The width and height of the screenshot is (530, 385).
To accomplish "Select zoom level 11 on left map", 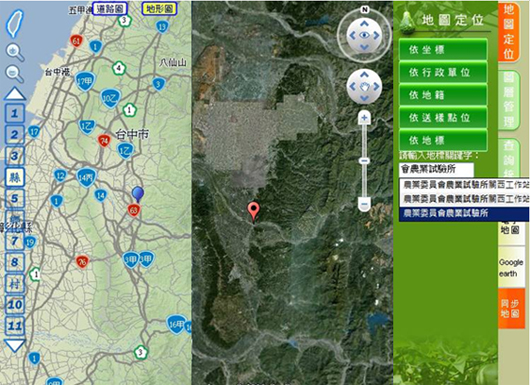I will click(15, 326).
